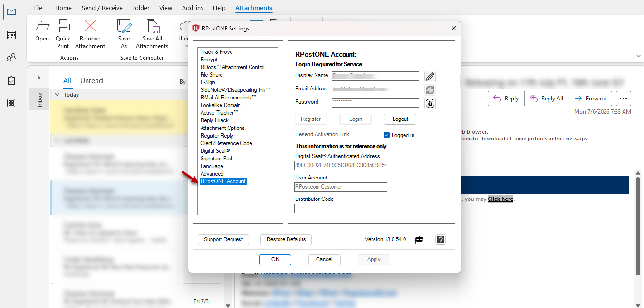This screenshot has width=644, height=308.
Task: Click the pencil edit icon beside Display Name
Action: click(x=430, y=76)
